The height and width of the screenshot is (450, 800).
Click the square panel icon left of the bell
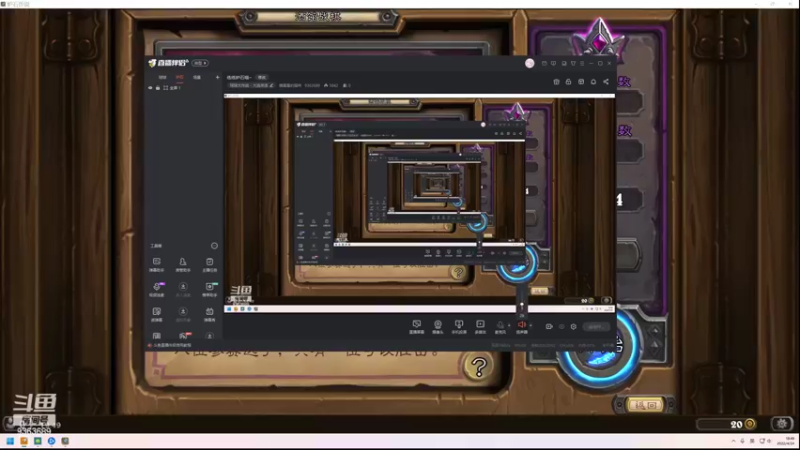(581, 82)
